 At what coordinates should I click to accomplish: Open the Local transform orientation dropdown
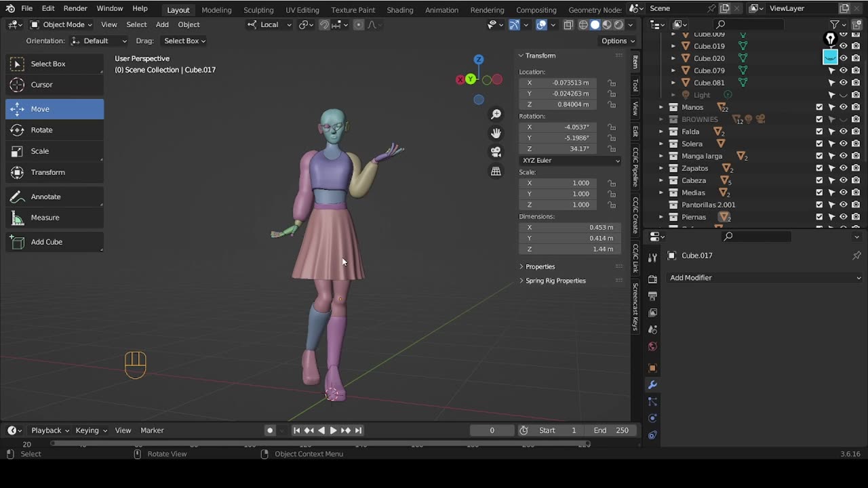coord(269,24)
